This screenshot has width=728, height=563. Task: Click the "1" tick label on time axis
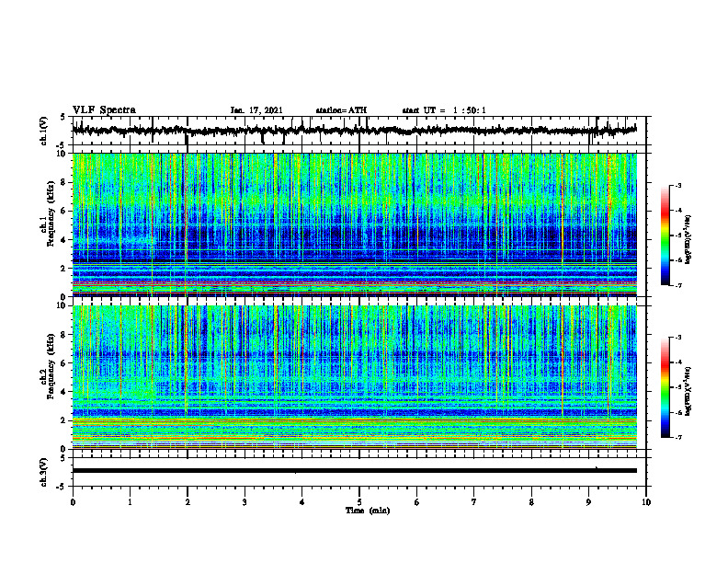[x=130, y=502]
